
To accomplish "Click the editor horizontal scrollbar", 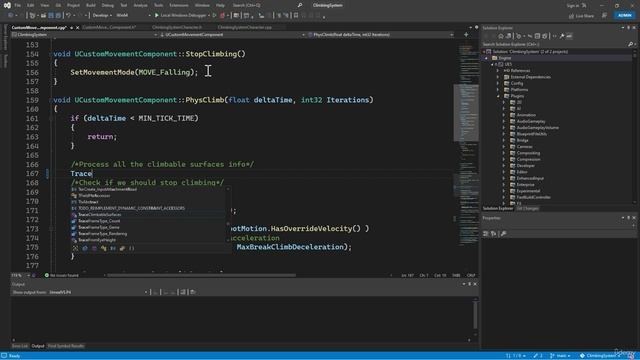I will pos(201,276).
